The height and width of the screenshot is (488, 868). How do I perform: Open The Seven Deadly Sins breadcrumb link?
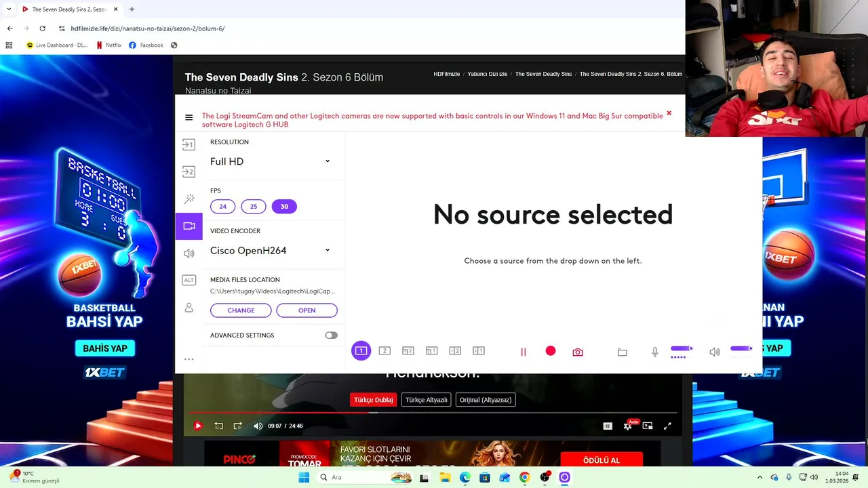pos(543,74)
